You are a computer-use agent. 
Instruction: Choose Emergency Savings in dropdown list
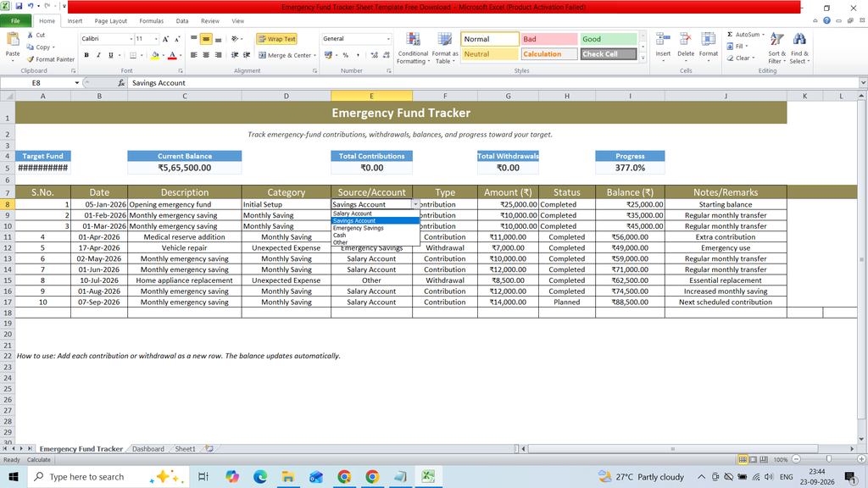click(x=376, y=228)
